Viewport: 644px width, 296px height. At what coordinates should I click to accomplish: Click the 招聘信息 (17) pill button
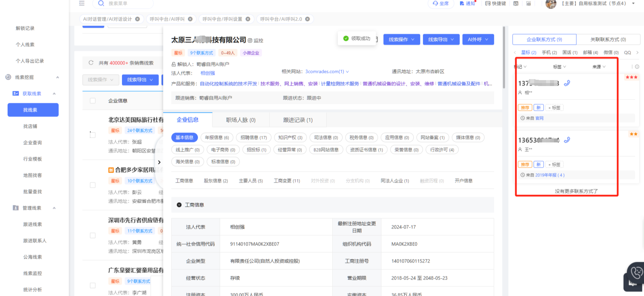[253, 137]
